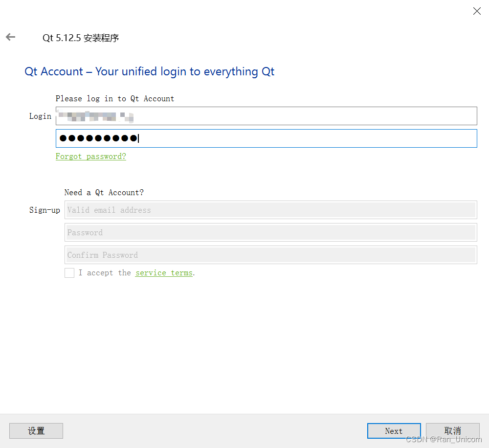
Task: Click the 'Need a Qt Account?' text
Action: [104, 193]
